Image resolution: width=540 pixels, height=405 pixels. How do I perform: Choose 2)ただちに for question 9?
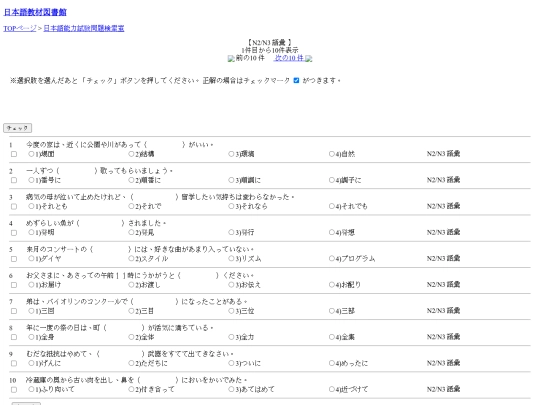[x=131, y=363]
